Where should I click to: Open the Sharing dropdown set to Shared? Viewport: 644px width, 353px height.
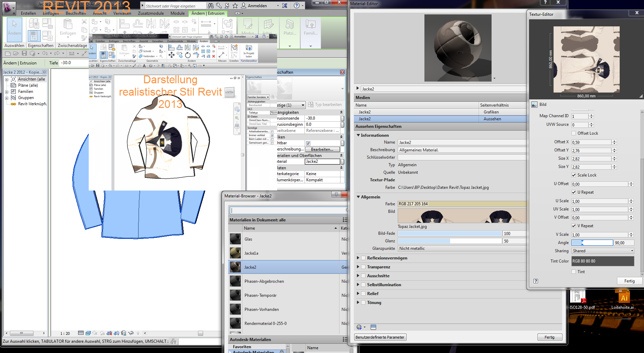(603, 251)
